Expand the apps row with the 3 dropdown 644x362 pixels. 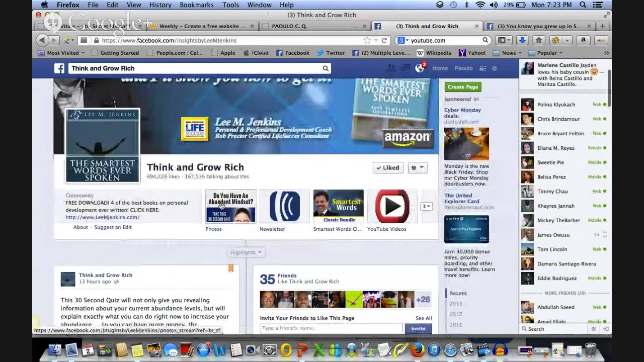coord(426,206)
